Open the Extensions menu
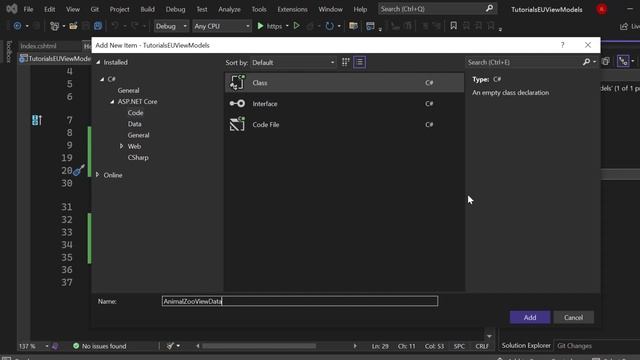This screenshot has width=640, height=360. 292,9
